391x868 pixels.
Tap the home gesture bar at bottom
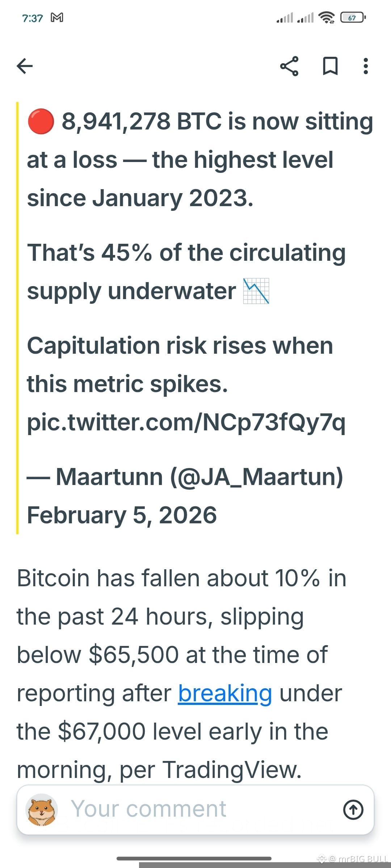point(194,859)
